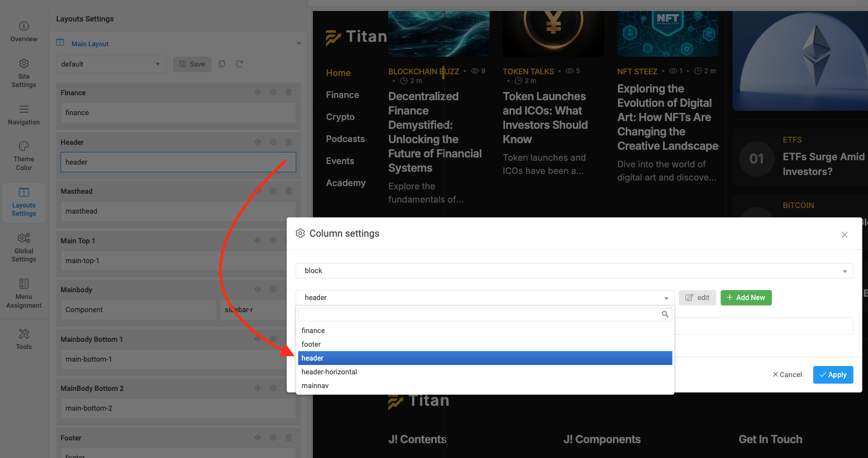Screen dimensions: 868x458
Task: Click Crypto in the preview site menu
Action: pyautogui.click(x=340, y=117)
